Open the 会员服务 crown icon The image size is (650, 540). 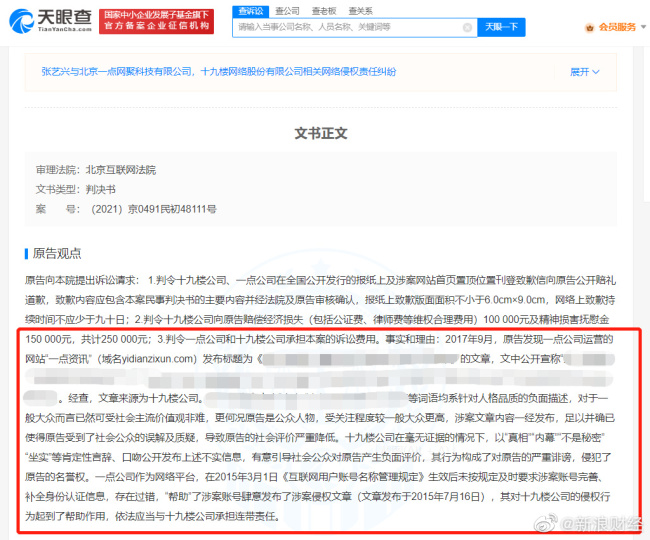pos(589,28)
